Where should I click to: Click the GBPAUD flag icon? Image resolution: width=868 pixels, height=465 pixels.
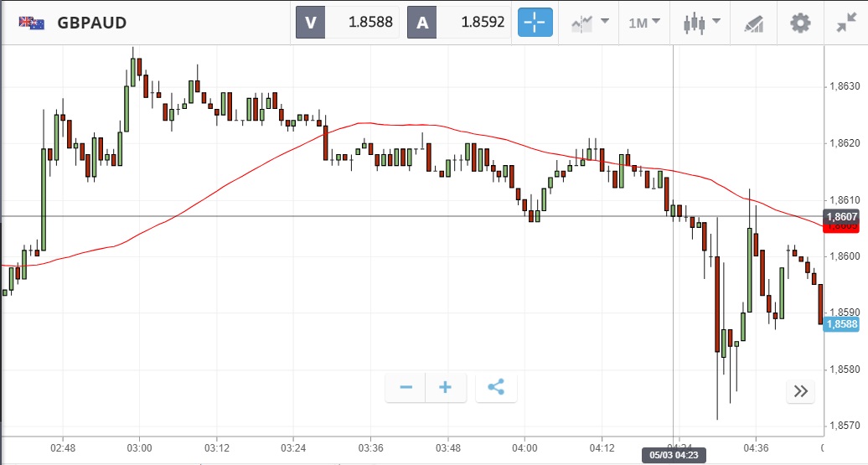[x=32, y=23]
